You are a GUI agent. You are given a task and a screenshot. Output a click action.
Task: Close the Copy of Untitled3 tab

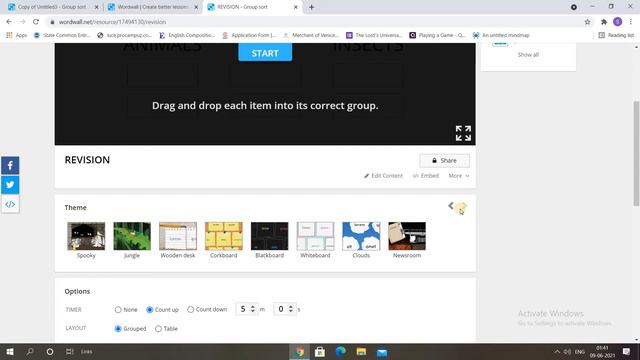pyautogui.click(x=96, y=7)
